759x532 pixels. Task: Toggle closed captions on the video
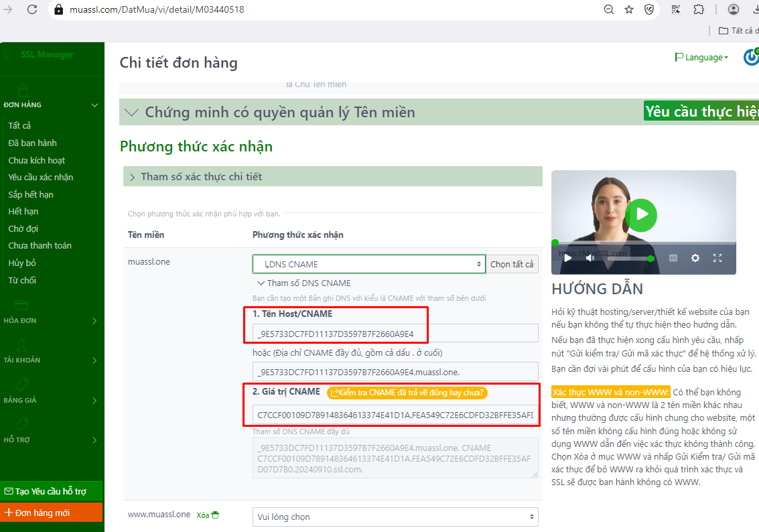pos(674,258)
